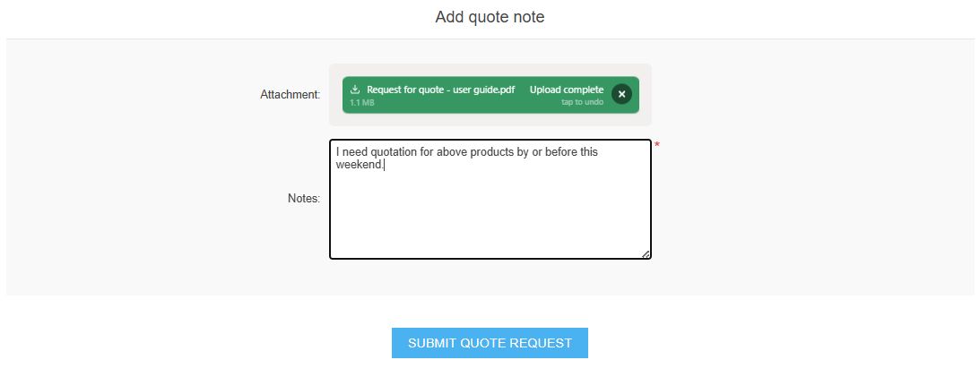The height and width of the screenshot is (377, 980).
Task: Place cursor after "weekend." in Notes
Action: (x=384, y=165)
